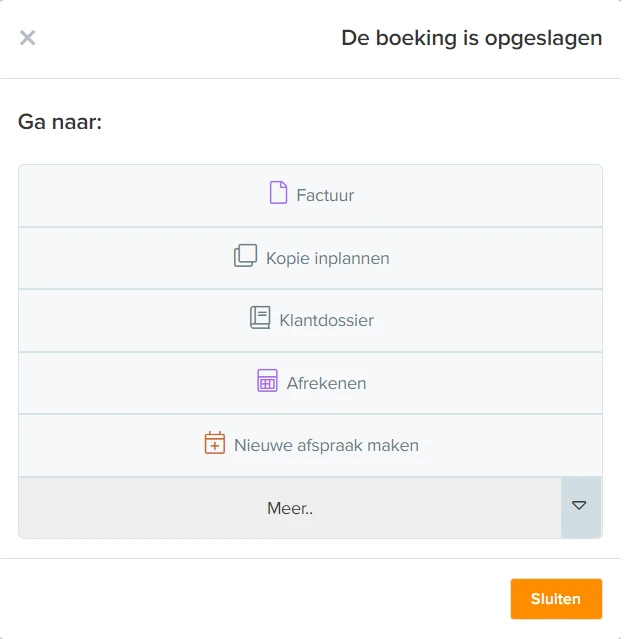Click the orange Sluiten button
Screen dimensions: 627x639
pyautogui.click(x=556, y=599)
